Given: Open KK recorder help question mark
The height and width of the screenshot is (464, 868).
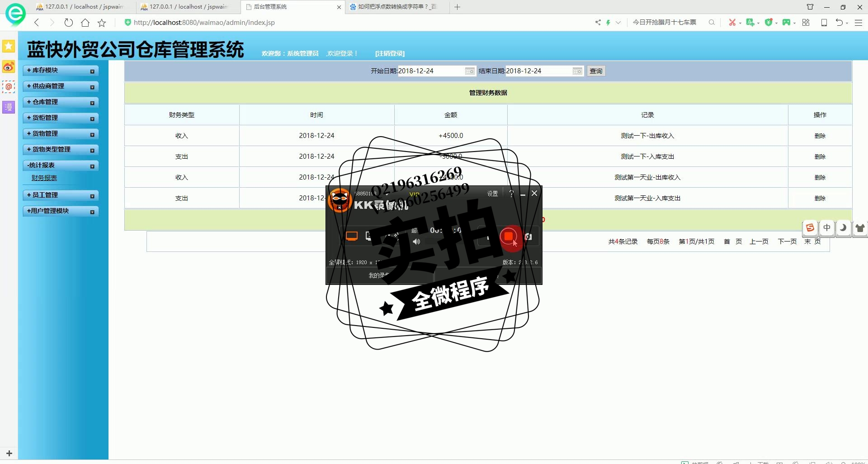Looking at the screenshot, I should 511,194.
